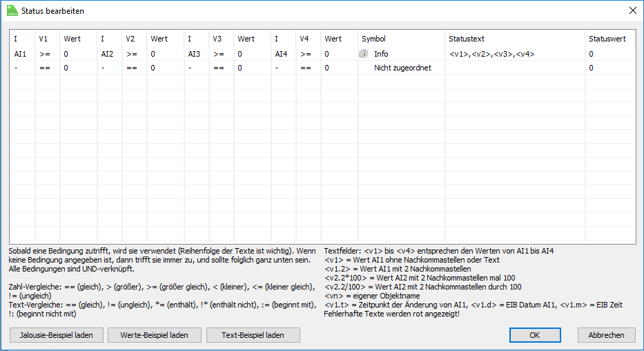Select the Wert 0 after V4 in AI1 row
The width and height of the screenshot is (644, 351).
(340, 54)
